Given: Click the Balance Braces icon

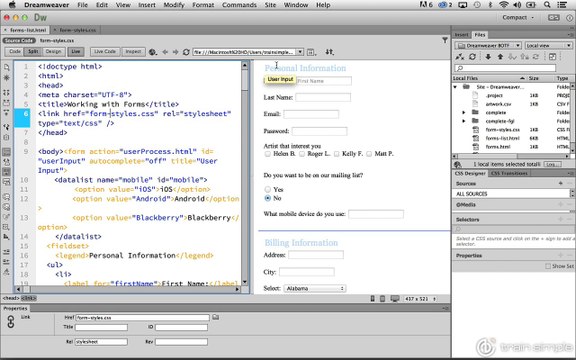Looking at the screenshot, I should tap(7, 137).
